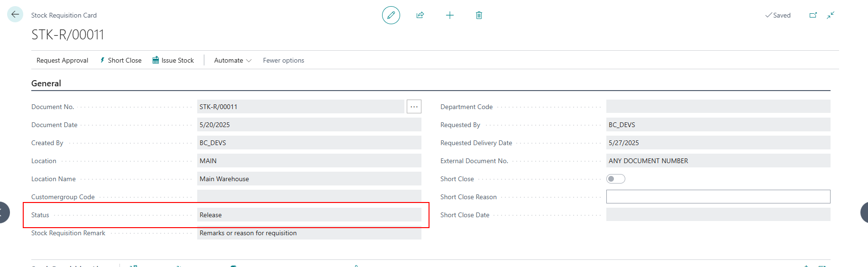
Task: Click Request Approval menu item
Action: point(62,60)
